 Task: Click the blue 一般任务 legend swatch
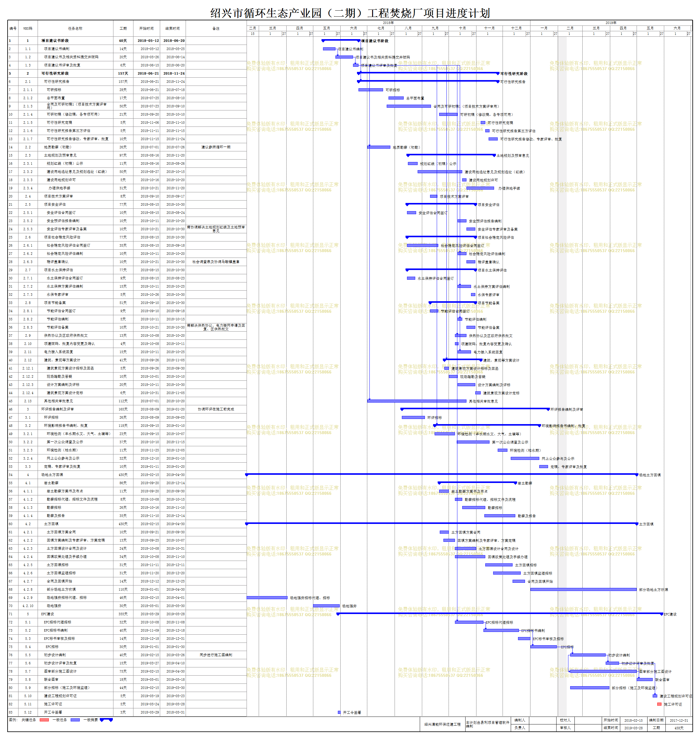75,720
